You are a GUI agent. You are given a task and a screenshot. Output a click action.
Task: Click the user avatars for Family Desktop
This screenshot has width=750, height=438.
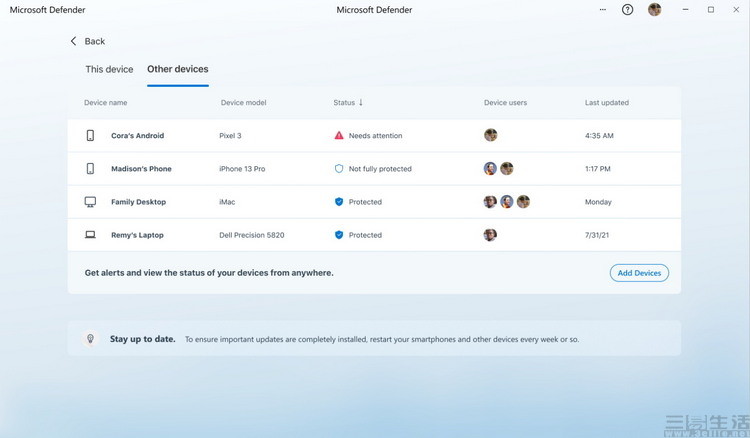(506, 202)
